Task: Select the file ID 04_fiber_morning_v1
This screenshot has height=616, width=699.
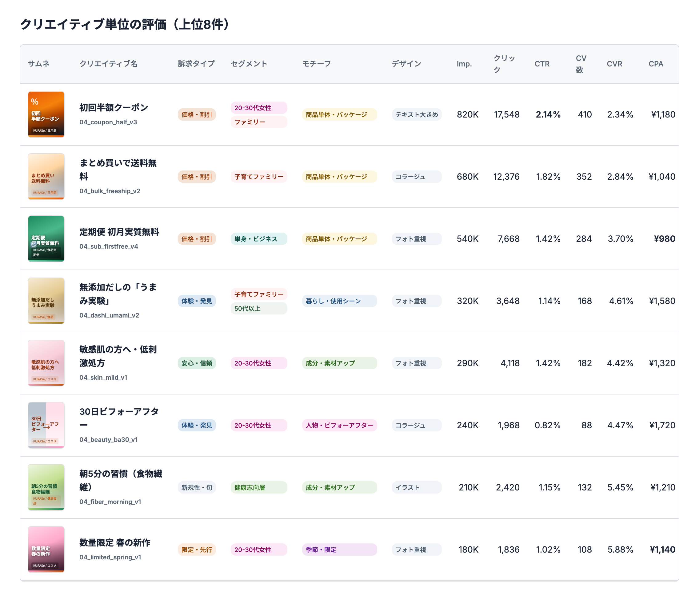Action: tap(110, 502)
